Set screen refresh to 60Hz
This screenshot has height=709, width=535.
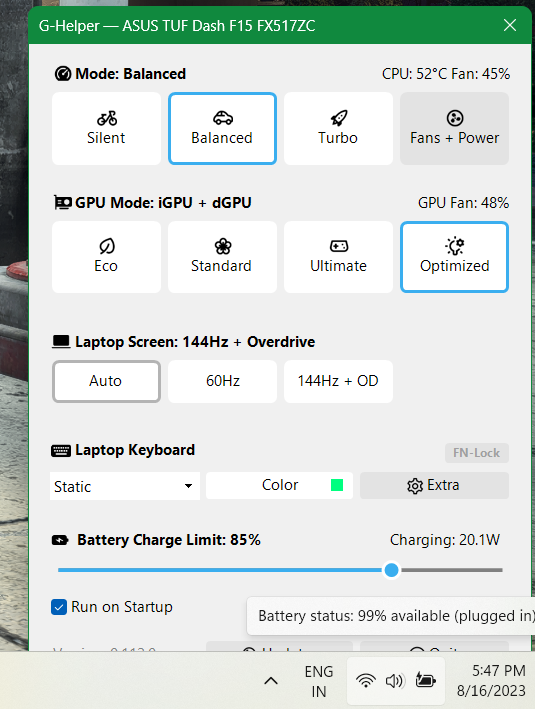(222, 381)
